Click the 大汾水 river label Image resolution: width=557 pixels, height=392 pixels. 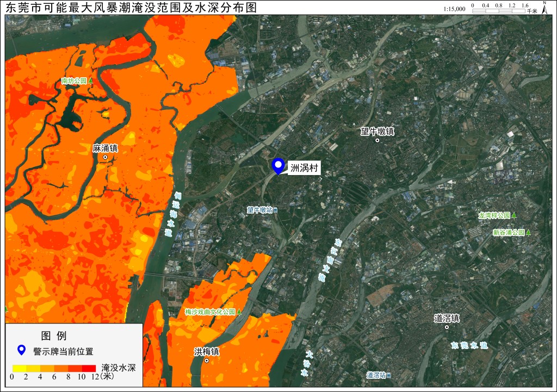[307, 363]
